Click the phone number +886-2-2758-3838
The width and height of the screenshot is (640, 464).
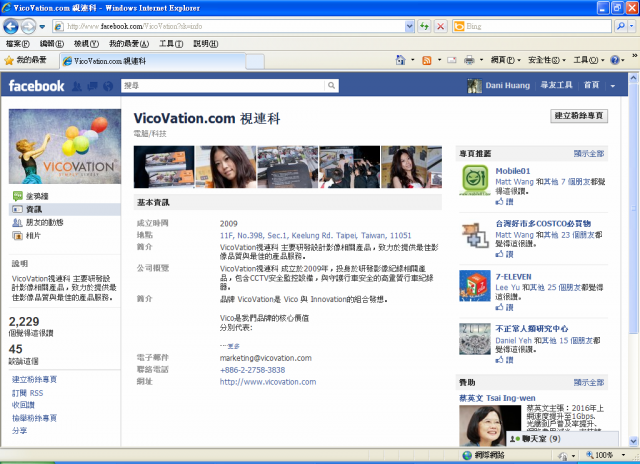252,370
